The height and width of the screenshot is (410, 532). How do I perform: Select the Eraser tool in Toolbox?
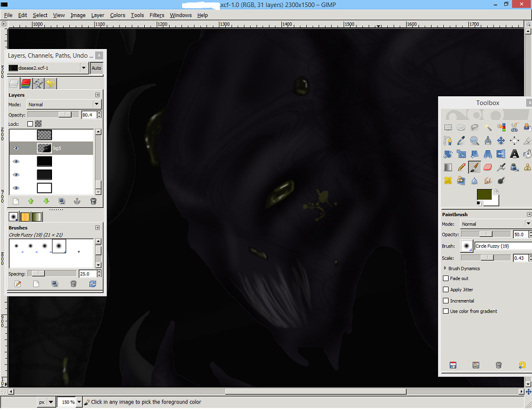(488, 167)
